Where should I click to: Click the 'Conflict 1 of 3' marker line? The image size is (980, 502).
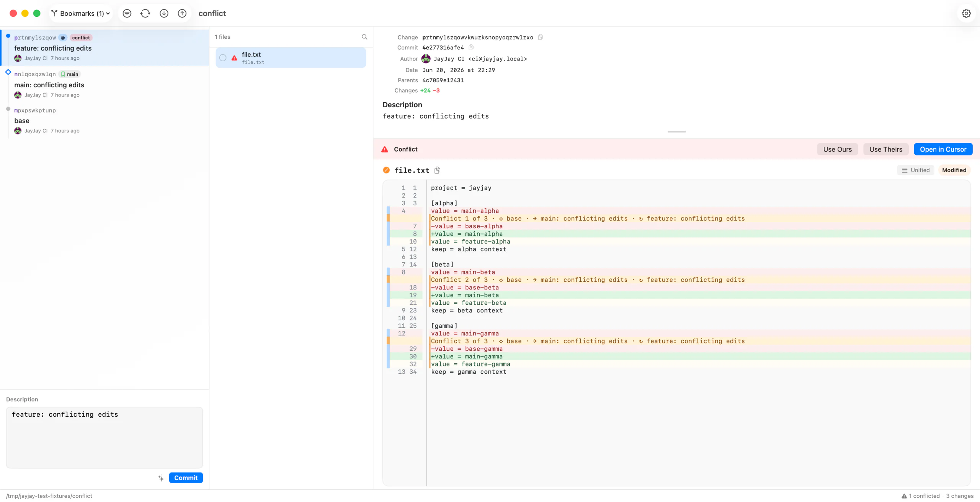699,219
